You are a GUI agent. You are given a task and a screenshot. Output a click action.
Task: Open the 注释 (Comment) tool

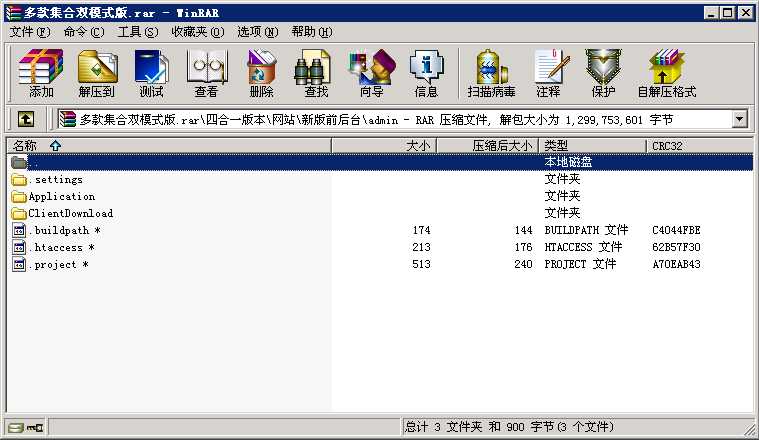point(551,73)
